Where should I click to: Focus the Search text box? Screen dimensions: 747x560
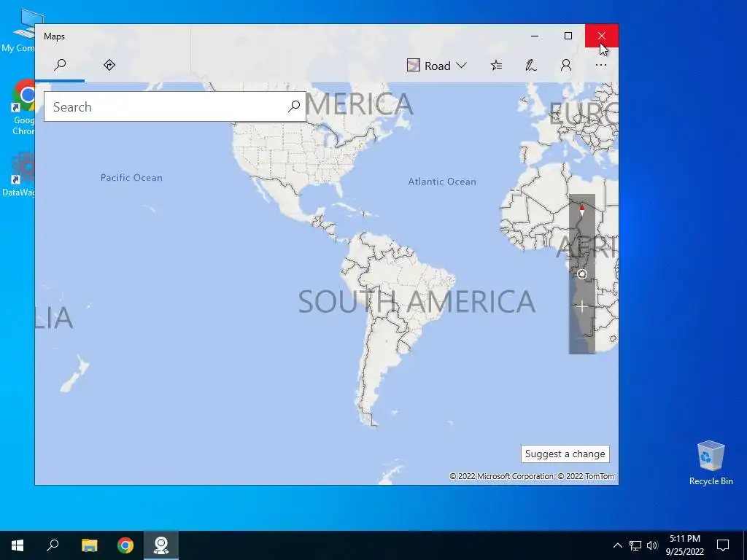pyautogui.click(x=175, y=106)
